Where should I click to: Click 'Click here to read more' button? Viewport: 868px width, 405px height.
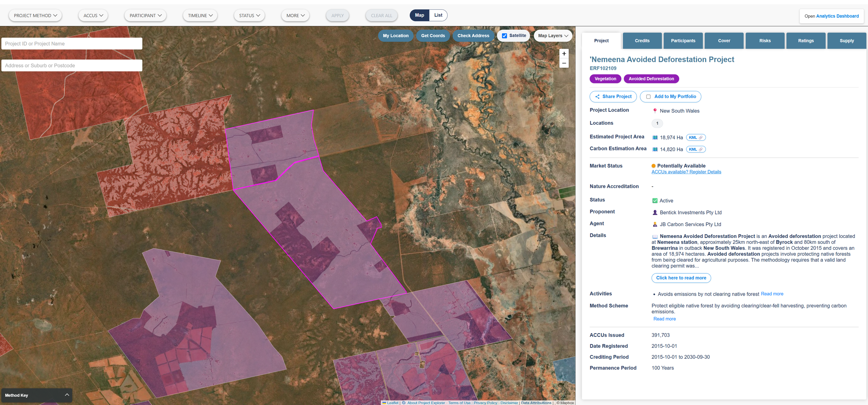click(681, 278)
